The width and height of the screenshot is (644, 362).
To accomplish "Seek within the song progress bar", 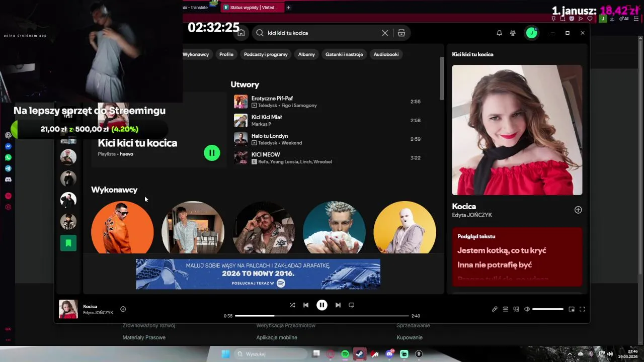I will click(x=322, y=316).
